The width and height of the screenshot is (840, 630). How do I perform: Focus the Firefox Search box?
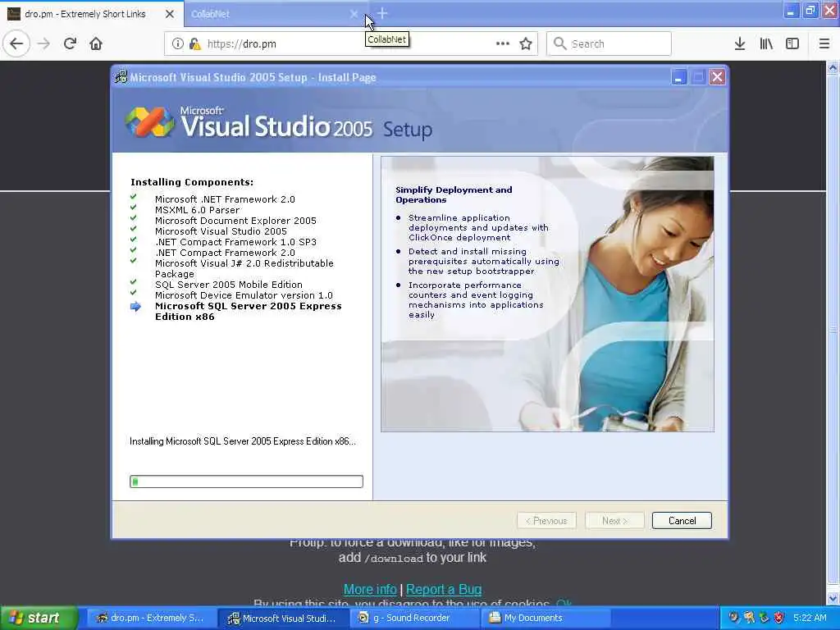609,44
